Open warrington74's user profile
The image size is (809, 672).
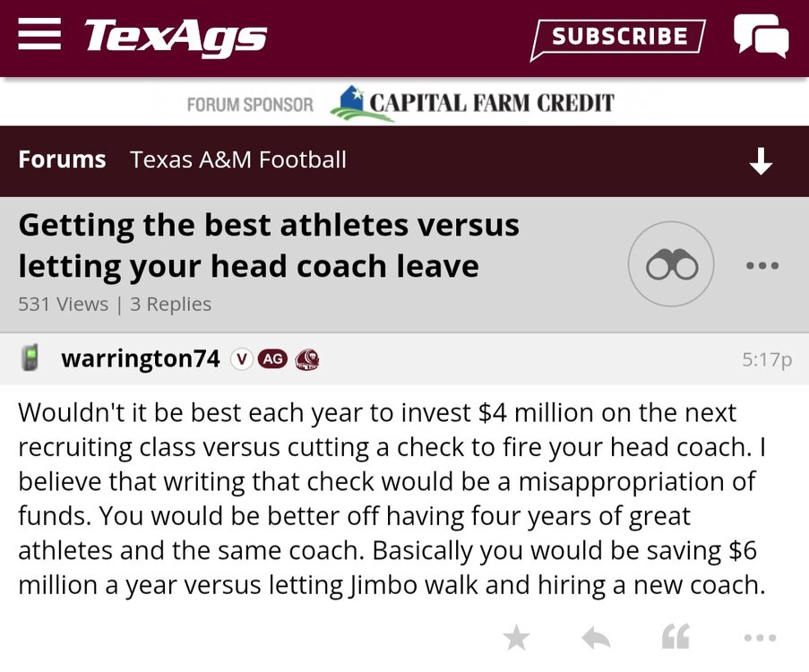pos(140,359)
